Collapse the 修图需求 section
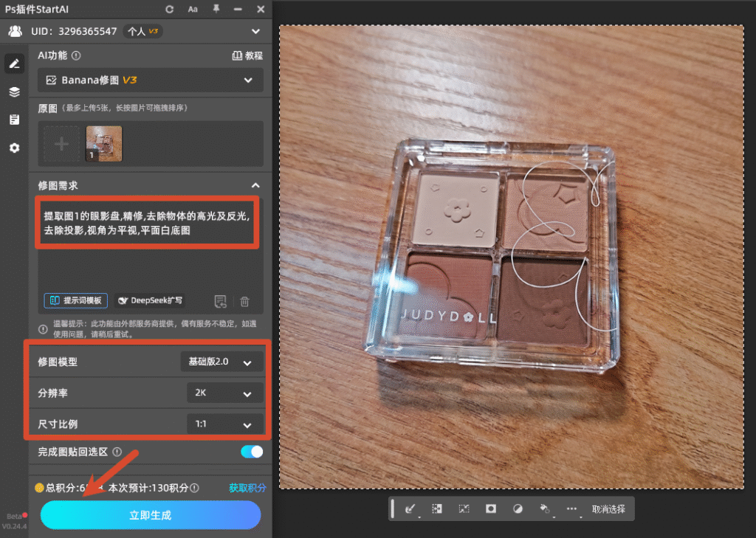This screenshot has width=756, height=538. 255,185
